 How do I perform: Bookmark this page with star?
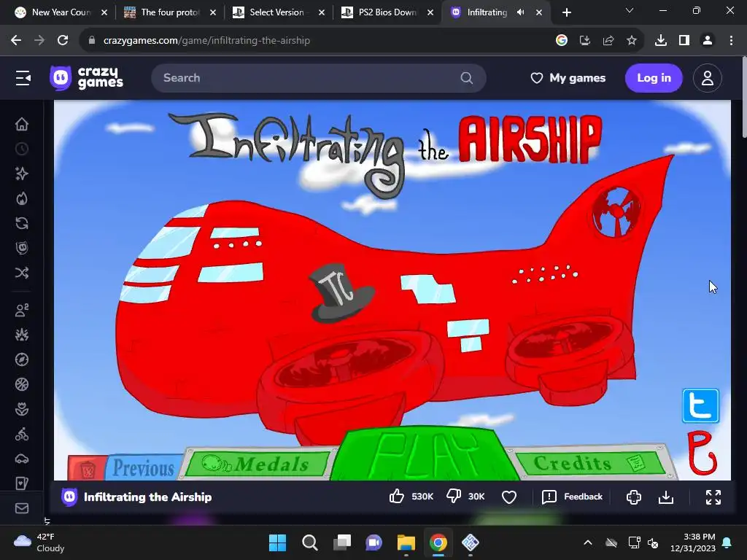click(x=632, y=41)
